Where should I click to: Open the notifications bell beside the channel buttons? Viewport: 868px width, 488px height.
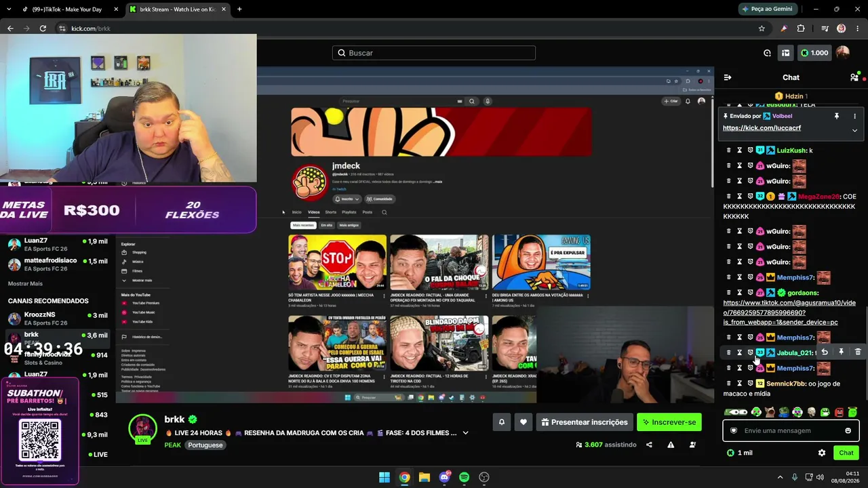tap(502, 422)
